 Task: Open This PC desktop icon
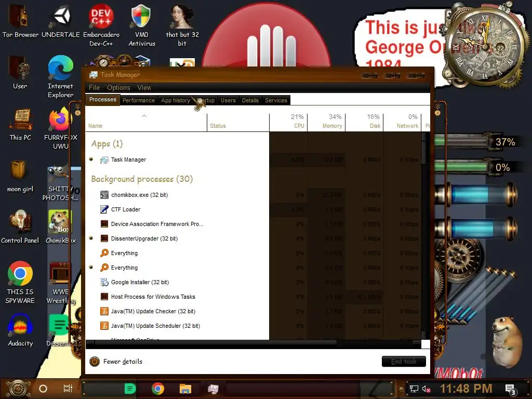pos(20,124)
